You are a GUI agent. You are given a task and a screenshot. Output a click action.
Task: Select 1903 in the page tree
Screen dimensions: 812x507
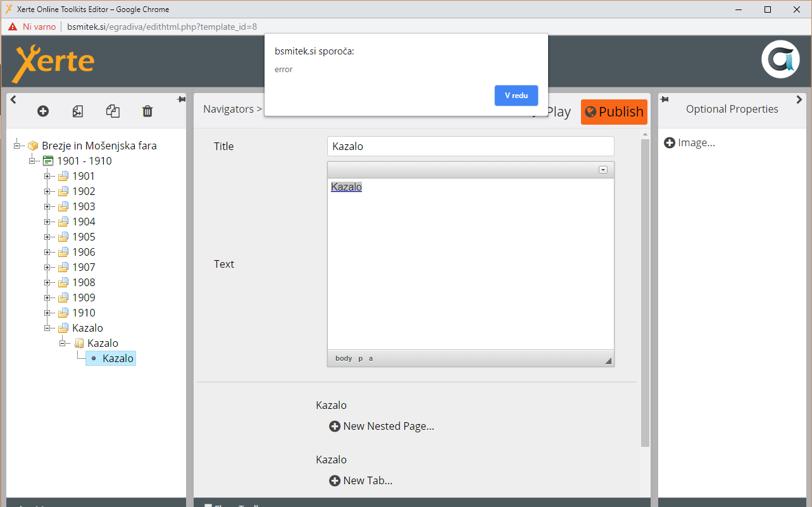click(84, 206)
